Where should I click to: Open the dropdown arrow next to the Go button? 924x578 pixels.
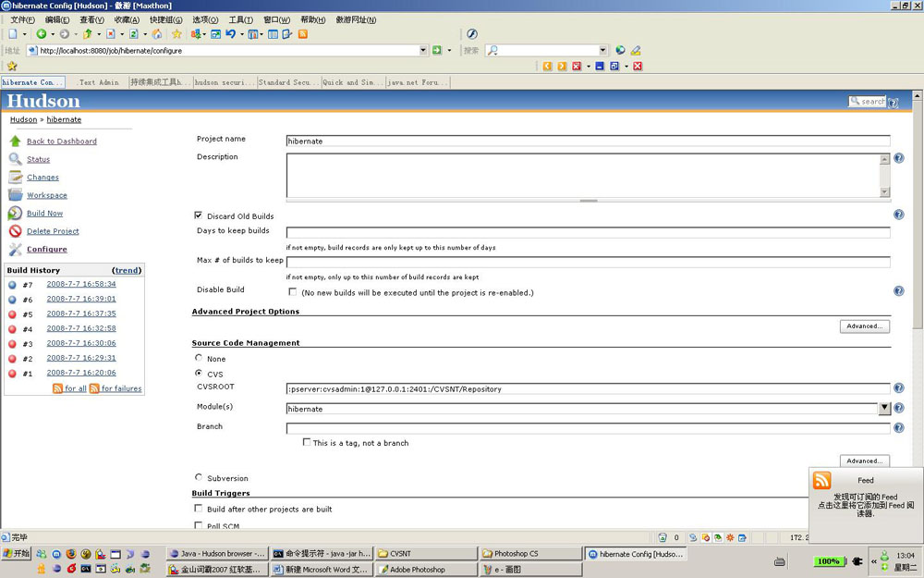pos(449,50)
